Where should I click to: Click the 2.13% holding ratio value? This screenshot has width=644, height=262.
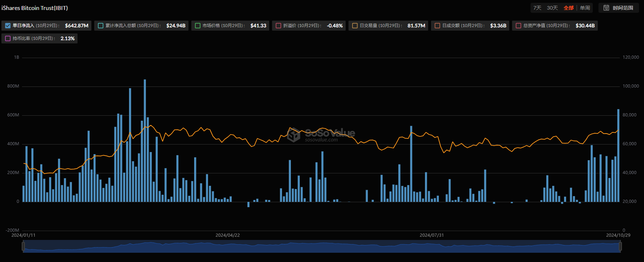tap(68, 38)
